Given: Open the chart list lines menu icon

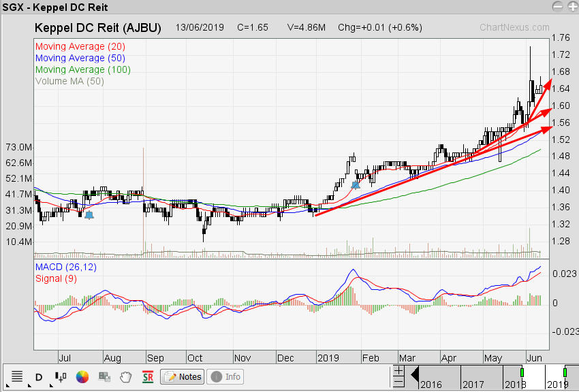Looking at the screenshot, I should (17, 376).
